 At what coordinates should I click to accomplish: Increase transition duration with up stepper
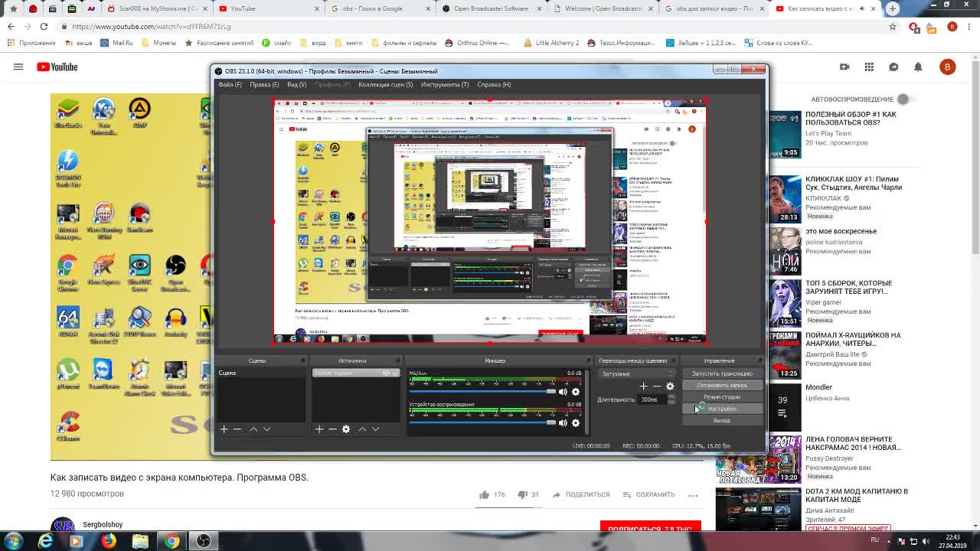[x=671, y=397]
